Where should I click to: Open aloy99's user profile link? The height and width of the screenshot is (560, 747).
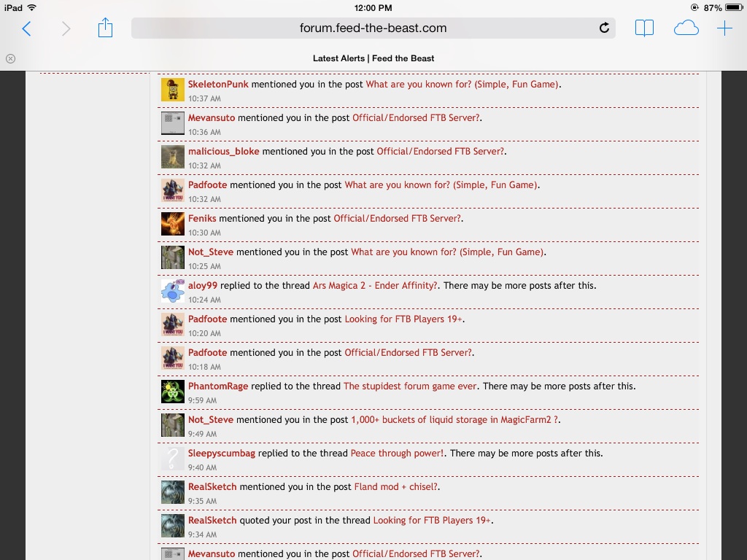tap(203, 286)
